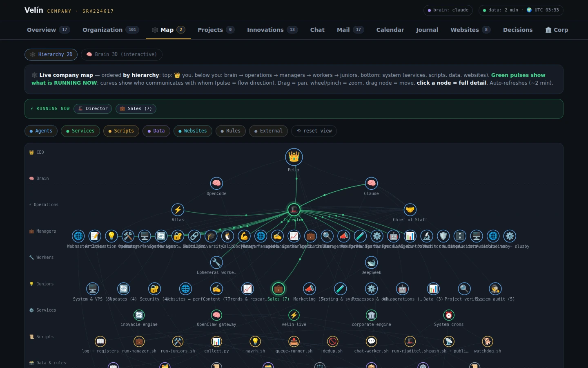
Task: Open the Calendar tab
Action: tap(390, 30)
